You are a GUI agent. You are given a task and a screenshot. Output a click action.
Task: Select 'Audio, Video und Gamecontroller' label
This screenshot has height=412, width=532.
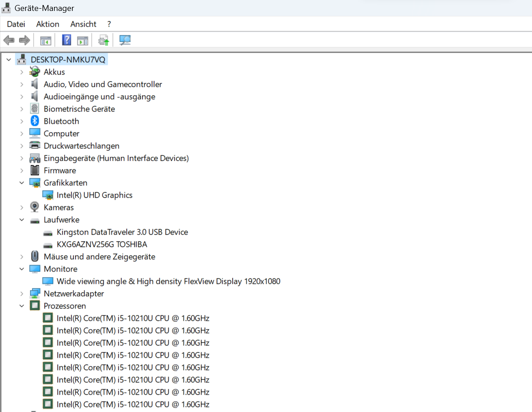(x=103, y=84)
